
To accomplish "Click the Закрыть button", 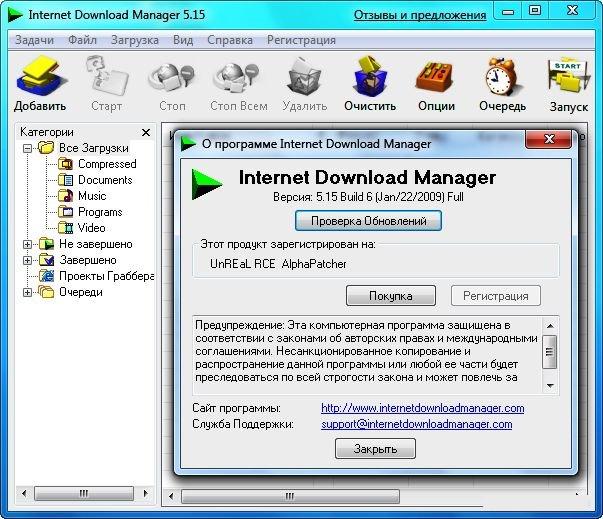I will click(x=375, y=449).
